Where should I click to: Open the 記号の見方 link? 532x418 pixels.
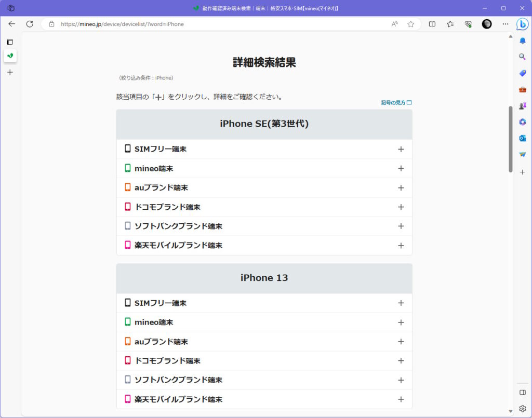396,102
